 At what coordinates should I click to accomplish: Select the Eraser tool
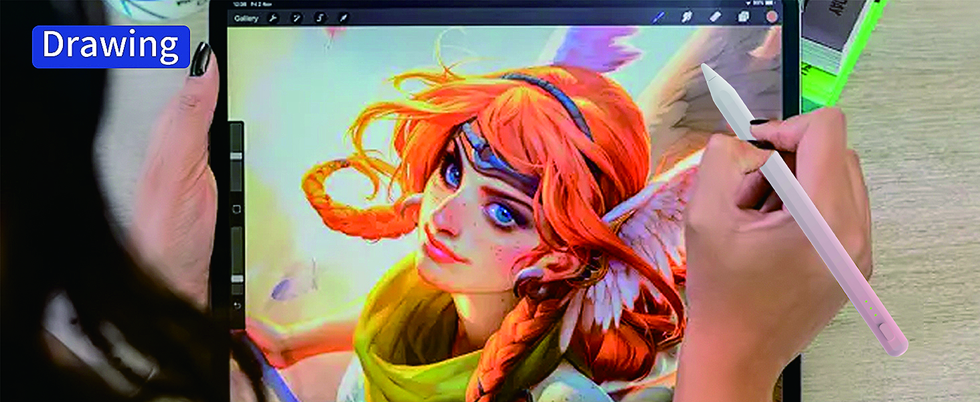715,17
